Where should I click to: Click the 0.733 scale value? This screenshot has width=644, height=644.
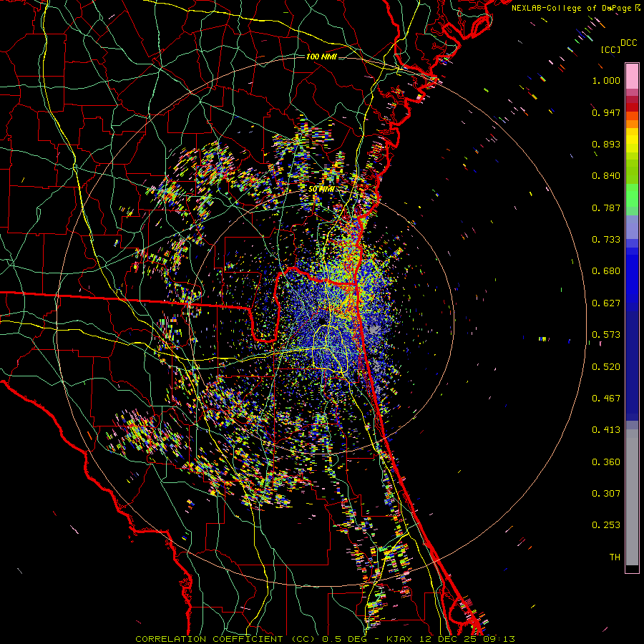click(606, 240)
